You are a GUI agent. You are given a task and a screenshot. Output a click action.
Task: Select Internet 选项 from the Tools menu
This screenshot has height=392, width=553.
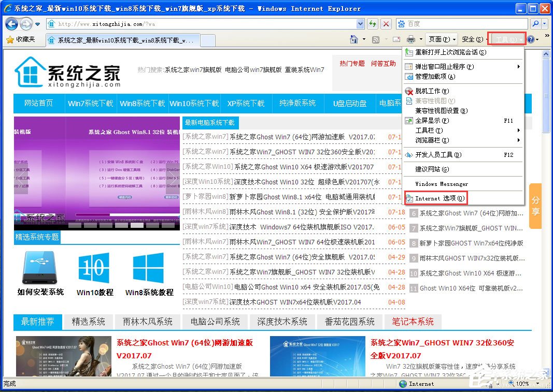pos(439,198)
